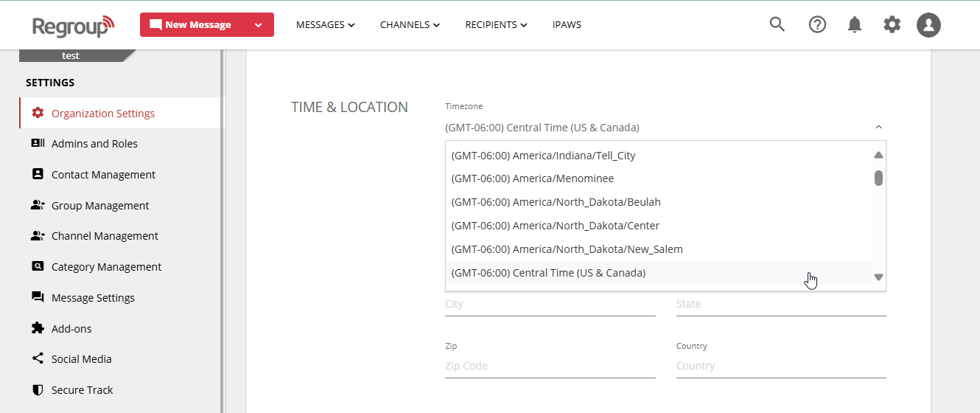Open Add-ons puzzle piece item
Viewport: 980px width, 413px height.
pos(71,328)
